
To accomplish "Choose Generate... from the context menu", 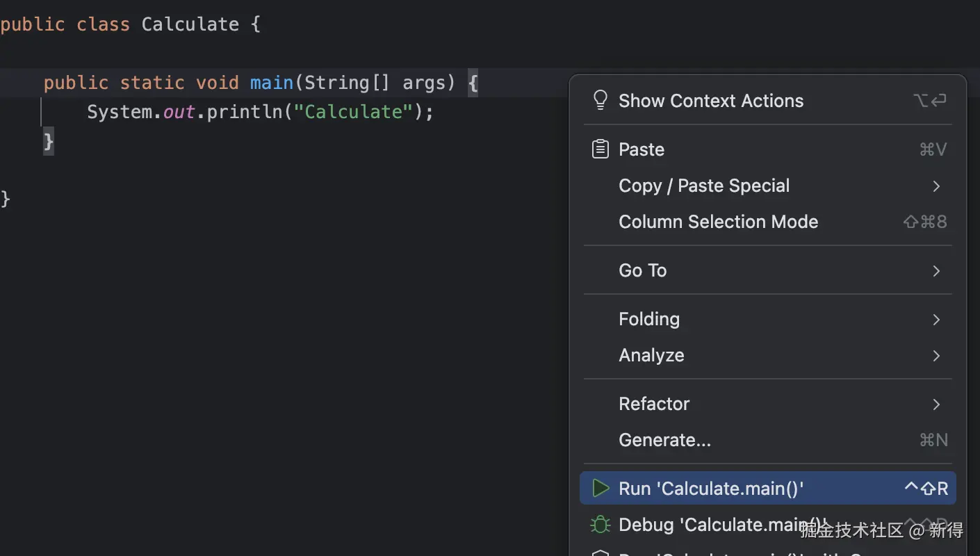I will click(664, 441).
